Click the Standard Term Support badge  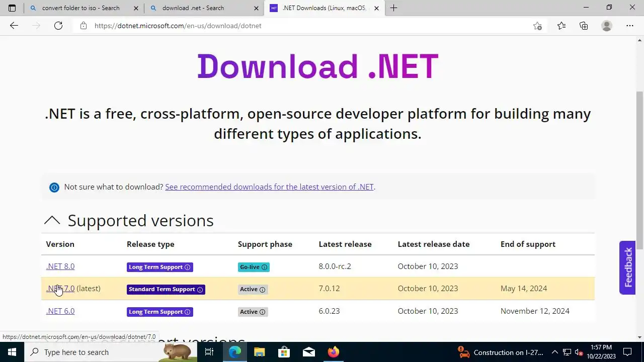pyautogui.click(x=166, y=290)
